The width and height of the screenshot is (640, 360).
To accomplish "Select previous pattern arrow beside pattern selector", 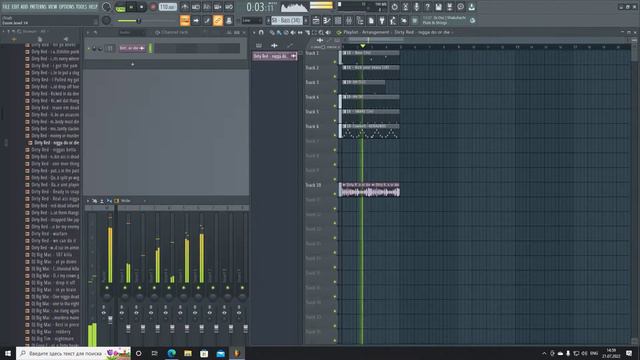I will [x=268, y=20].
